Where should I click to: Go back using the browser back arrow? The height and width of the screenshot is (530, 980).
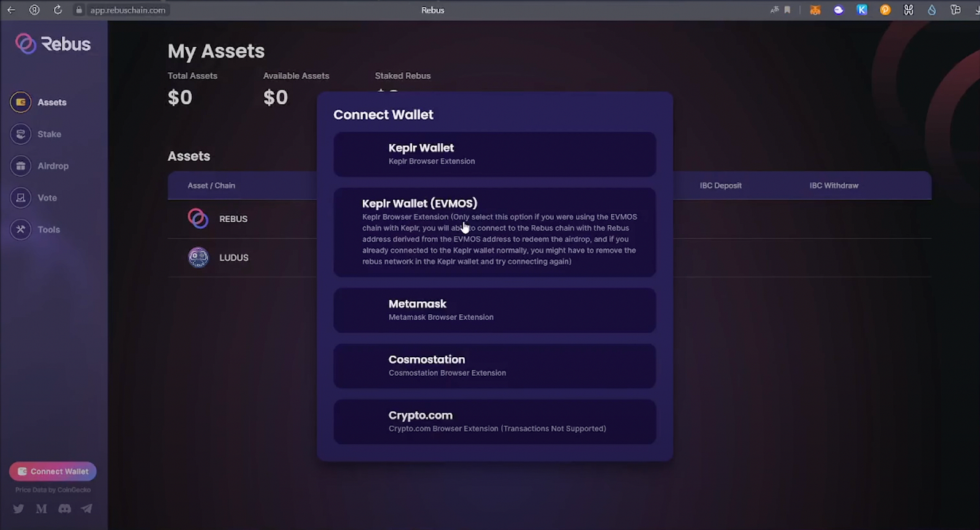click(x=11, y=10)
